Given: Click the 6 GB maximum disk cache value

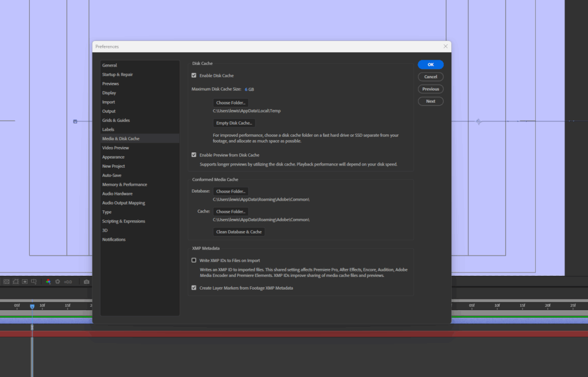Looking at the screenshot, I should pyautogui.click(x=249, y=90).
